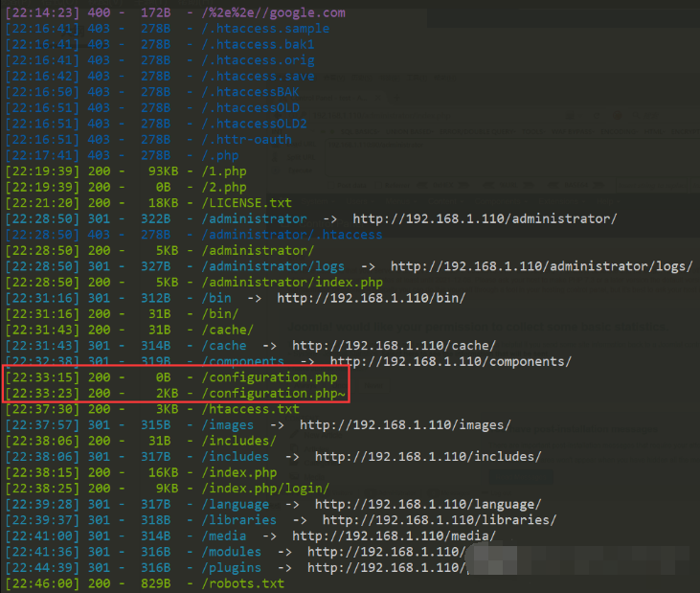Viewport: 700px width, 593px height.
Task: Select the /index.php entry with 16KB size
Action: 238,472
